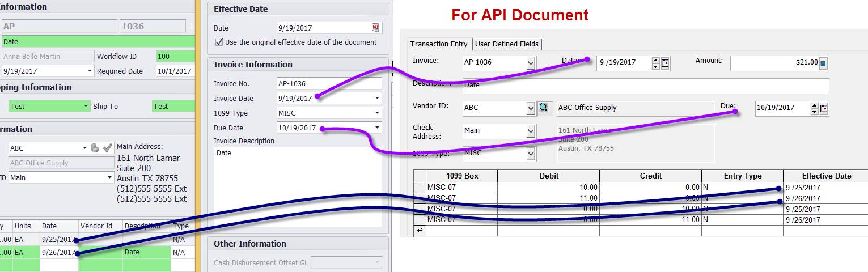
Task: Open the Effective Date calendar picker icon
Action: tap(375, 28)
